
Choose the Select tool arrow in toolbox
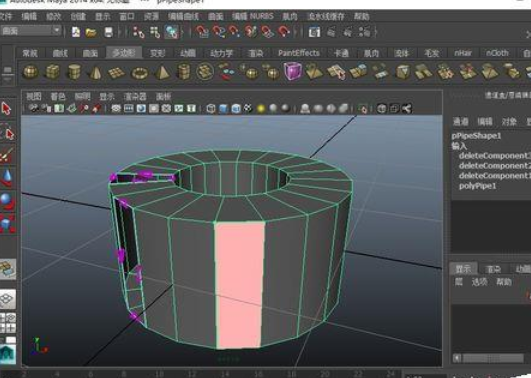point(6,109)
